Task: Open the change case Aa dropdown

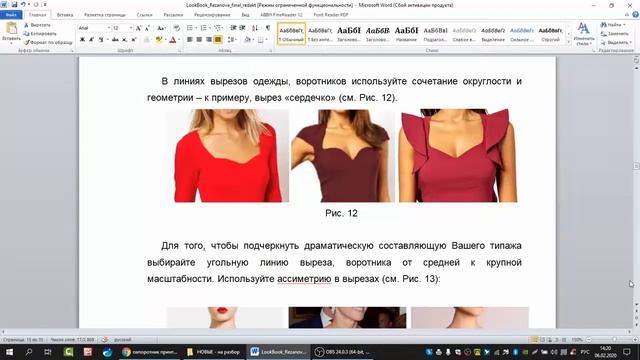Action: (x=161, y=28)
